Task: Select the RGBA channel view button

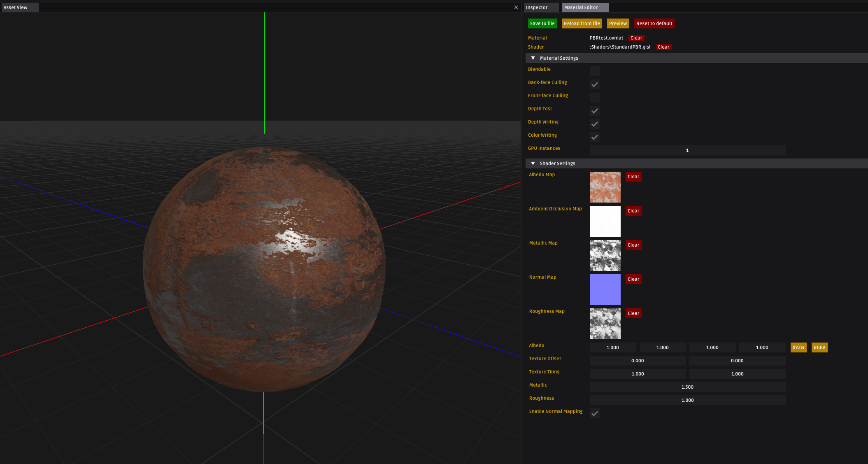Action: pyautogui.click(x=819, y=347)
